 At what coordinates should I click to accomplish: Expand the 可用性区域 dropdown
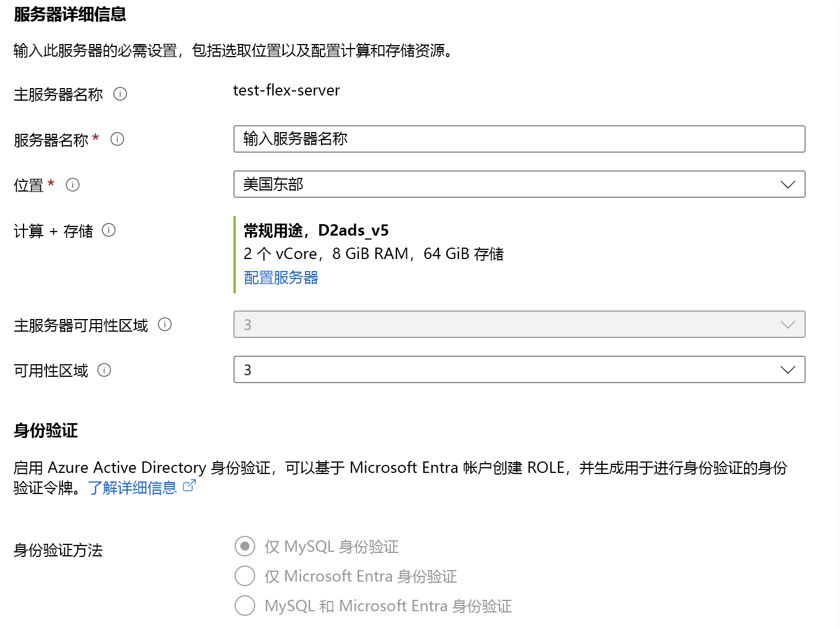click(519, 369)
